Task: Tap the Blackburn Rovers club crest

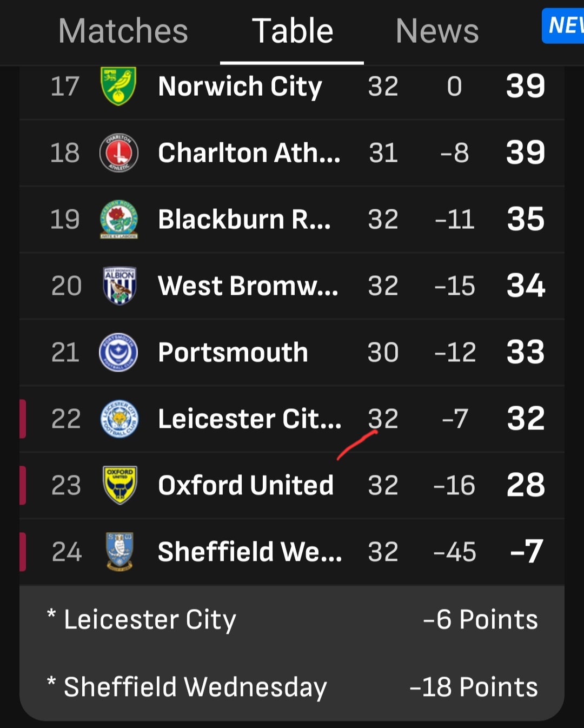Action: click(119, 219)
